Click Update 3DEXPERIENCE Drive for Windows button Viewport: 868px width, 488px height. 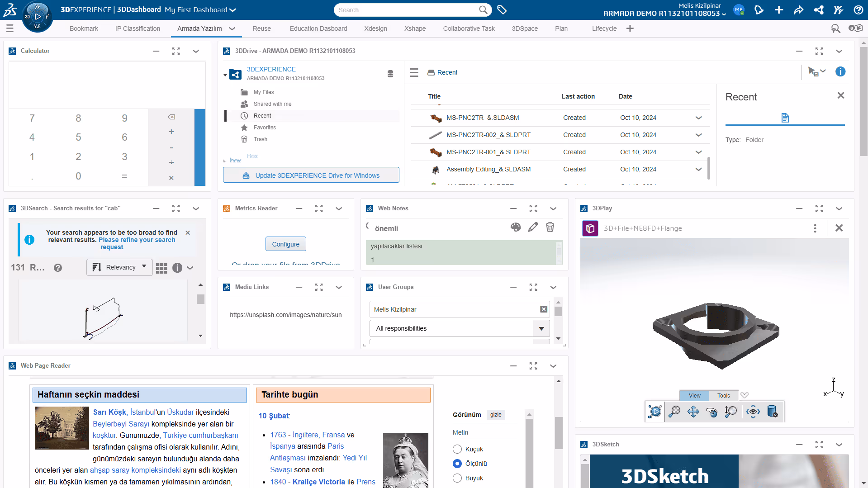tap(311, 175)
